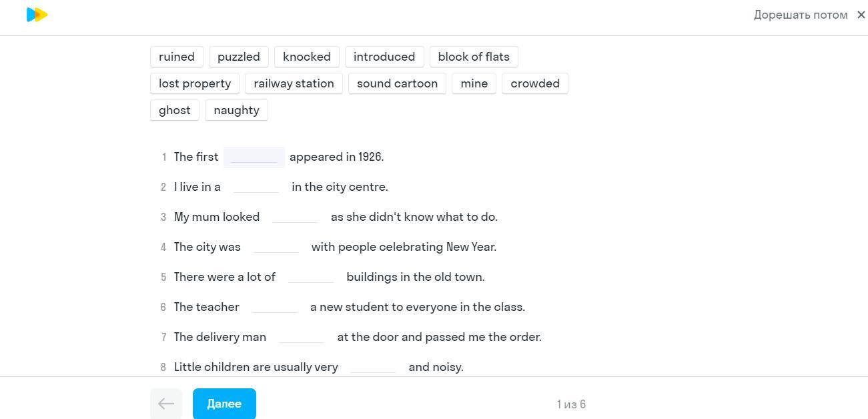This screenshot has width=868, height=419.
Task: Click the blank after 'The city was'
Action: [276, 248]
